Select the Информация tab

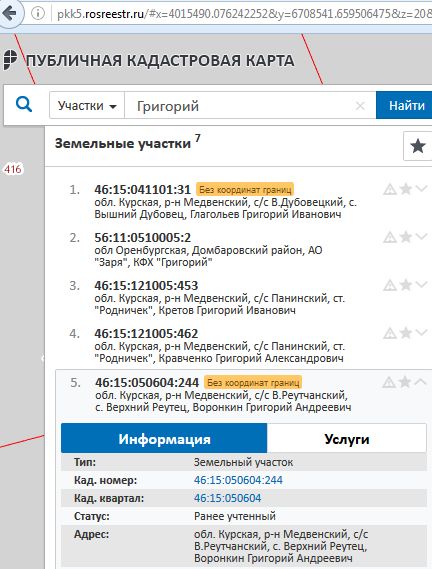164,438
